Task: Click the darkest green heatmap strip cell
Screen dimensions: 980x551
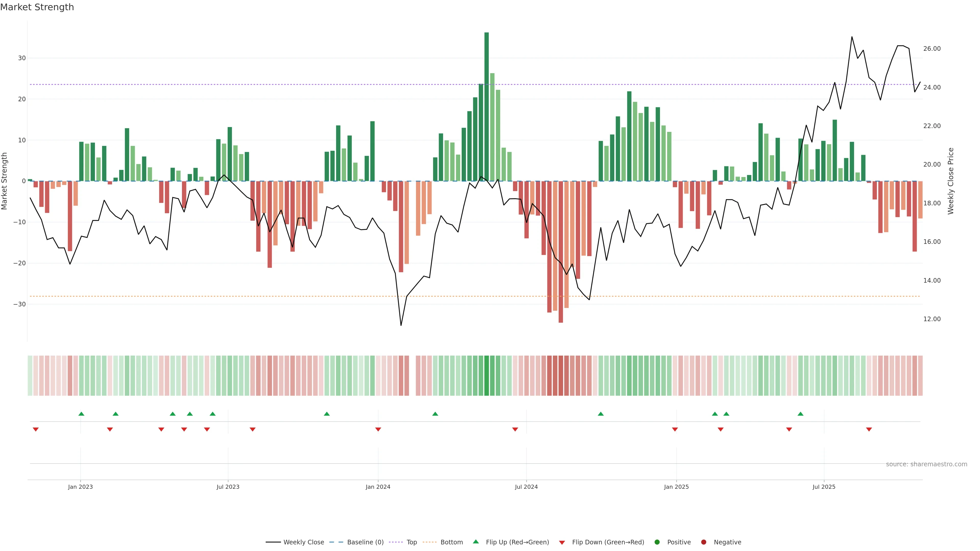Action: (487, 376)
